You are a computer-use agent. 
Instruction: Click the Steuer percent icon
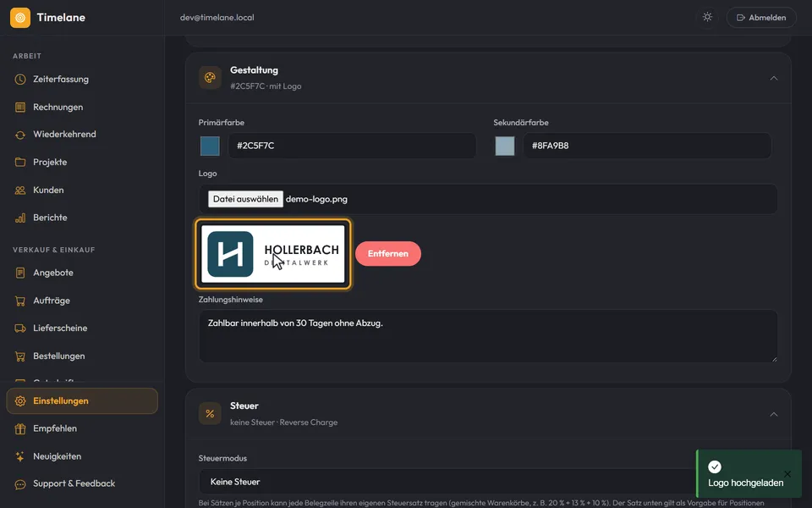[210, 414]
